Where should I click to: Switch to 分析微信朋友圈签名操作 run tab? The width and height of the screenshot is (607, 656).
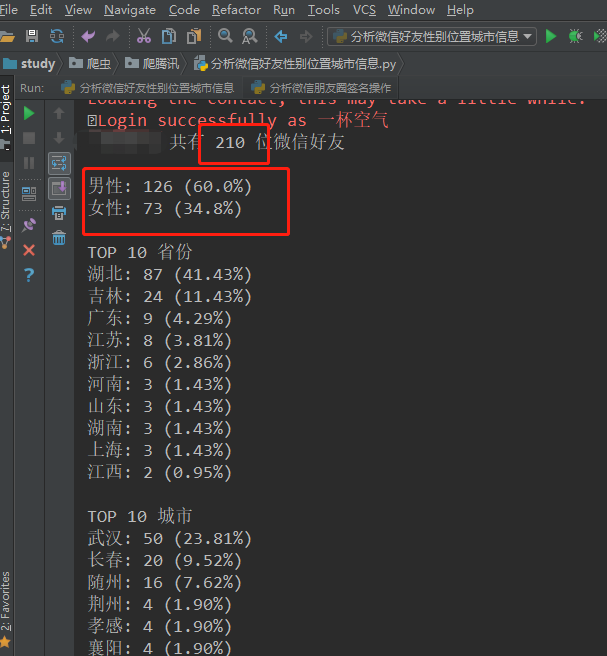(x=321, y=88)
